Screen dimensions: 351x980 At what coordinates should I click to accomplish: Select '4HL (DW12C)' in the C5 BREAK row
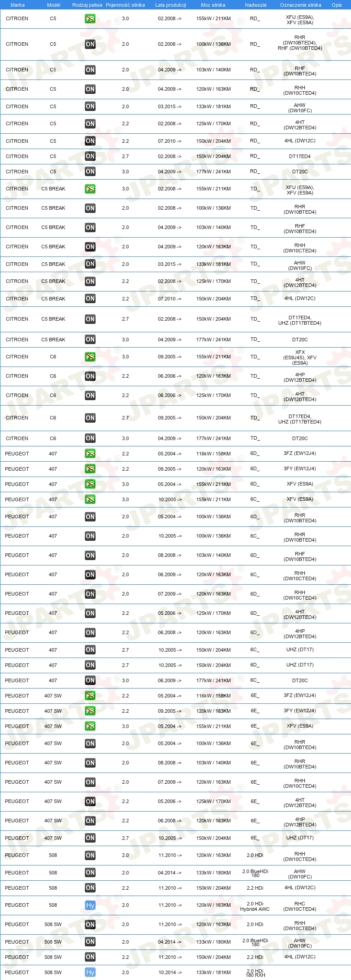pyautogui.click(x=300, y=298)
